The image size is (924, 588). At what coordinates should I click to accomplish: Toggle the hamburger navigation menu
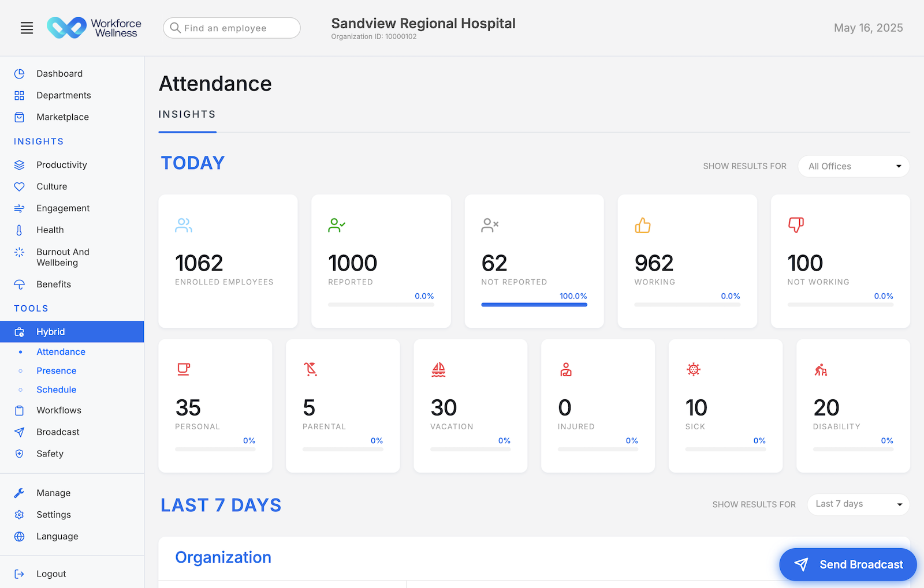27,27
